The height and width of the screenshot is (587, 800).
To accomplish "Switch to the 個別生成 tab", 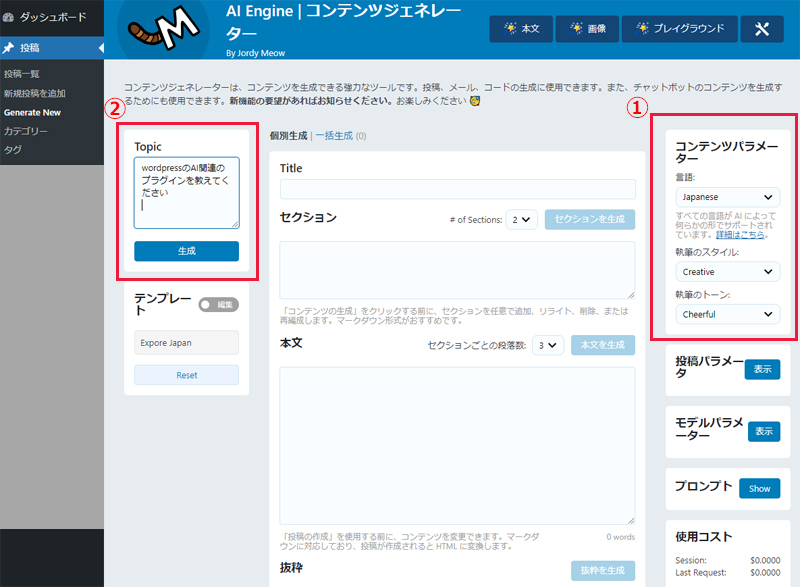I will [288, 136].
